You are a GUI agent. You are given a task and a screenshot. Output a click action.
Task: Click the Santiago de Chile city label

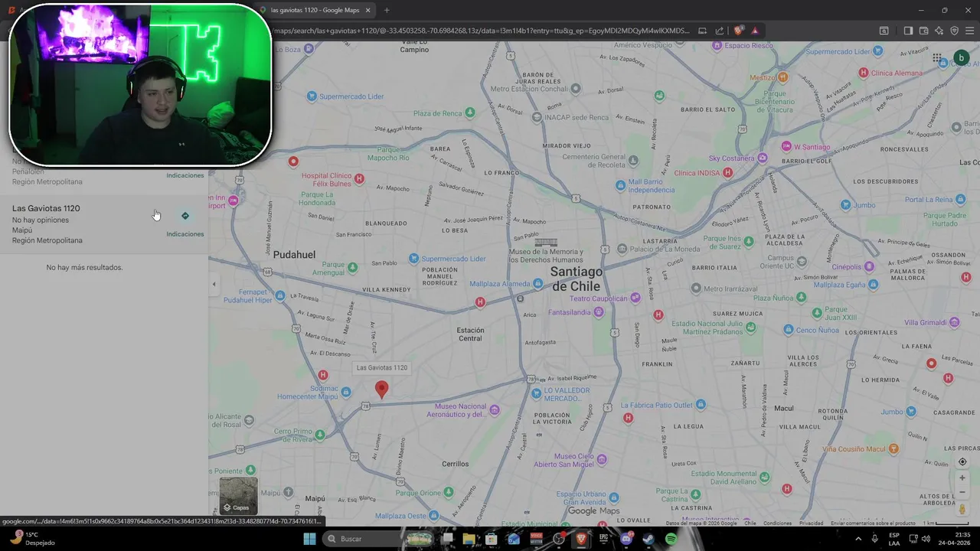click(x=577, y=279)
